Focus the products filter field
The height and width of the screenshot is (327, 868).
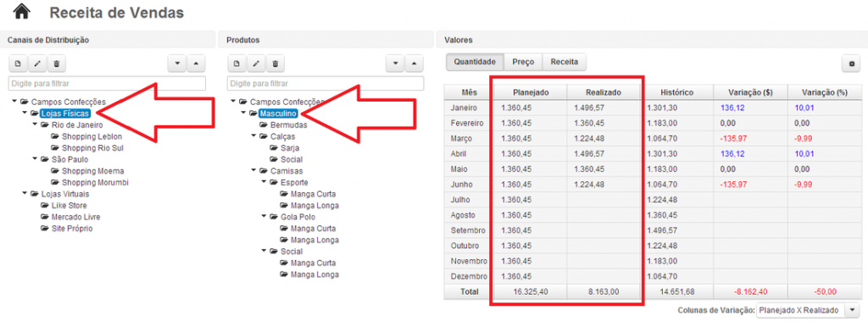point(325,84)
